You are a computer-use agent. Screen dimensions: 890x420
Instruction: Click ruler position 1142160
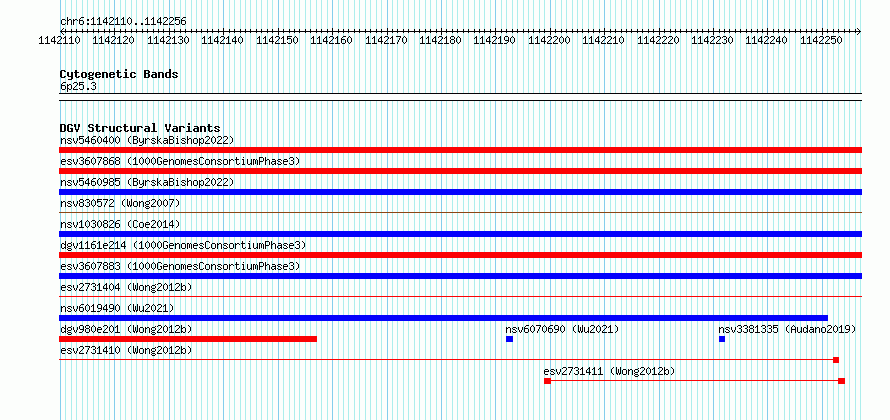click(x=331, y=40)
